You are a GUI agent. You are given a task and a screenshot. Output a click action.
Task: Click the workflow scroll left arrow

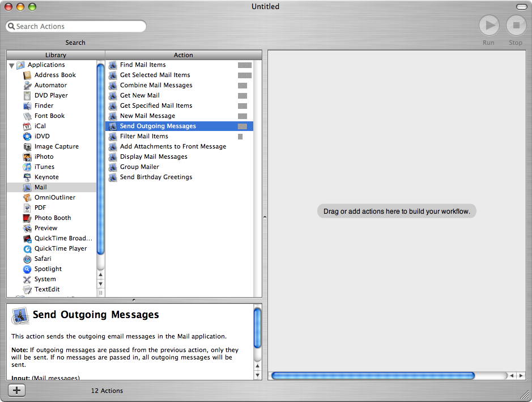coord(512,375)
